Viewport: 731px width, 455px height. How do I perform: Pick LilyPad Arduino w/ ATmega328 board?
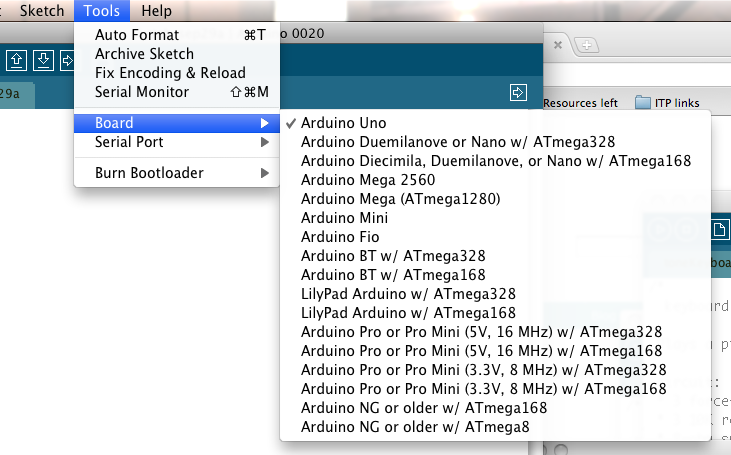click(408, 294)
